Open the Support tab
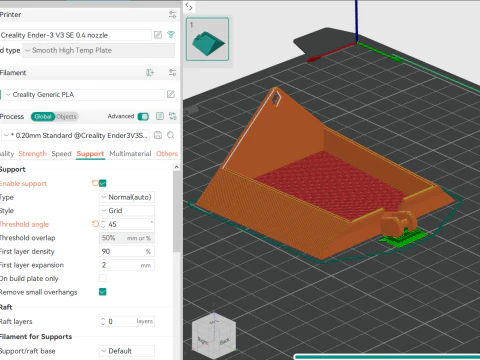Image resolution: width=480 pixels, height=360 pixels. point(90,154)
